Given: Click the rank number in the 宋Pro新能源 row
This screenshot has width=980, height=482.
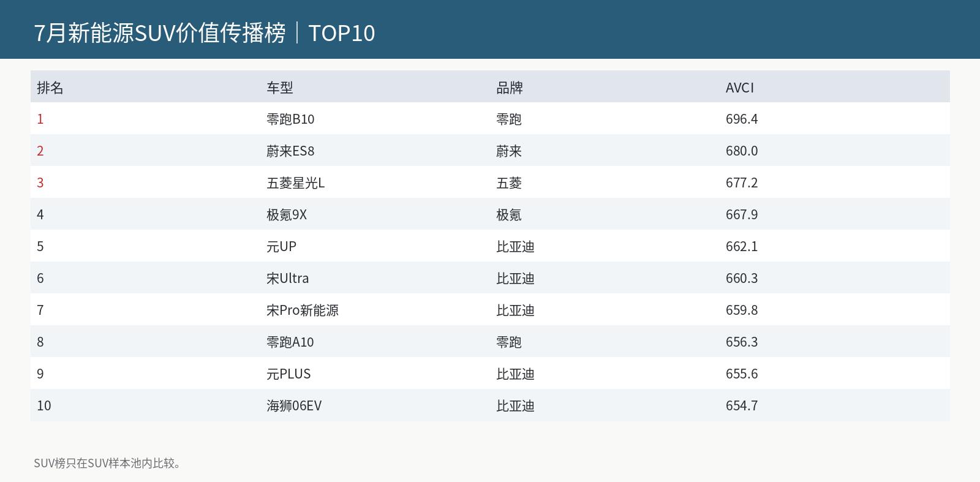Looking at the screenshot, I should tap(40, 310).
